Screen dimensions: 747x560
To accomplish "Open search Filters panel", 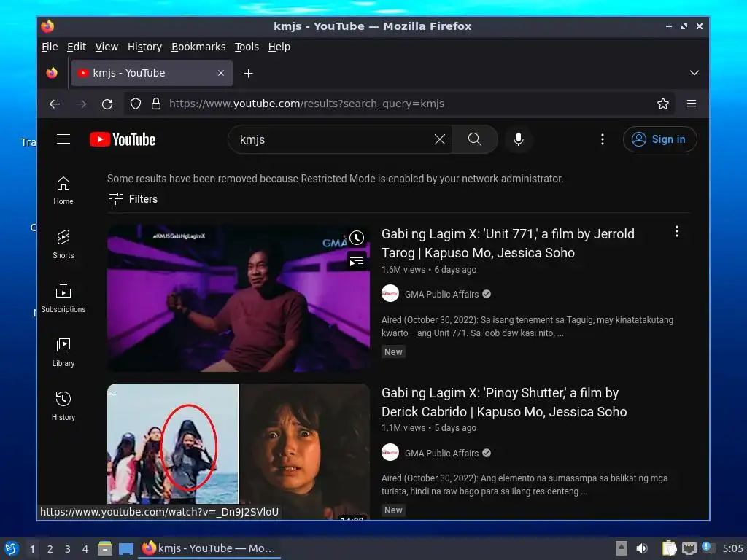I will pyautogui.click(x=133, y=199).
